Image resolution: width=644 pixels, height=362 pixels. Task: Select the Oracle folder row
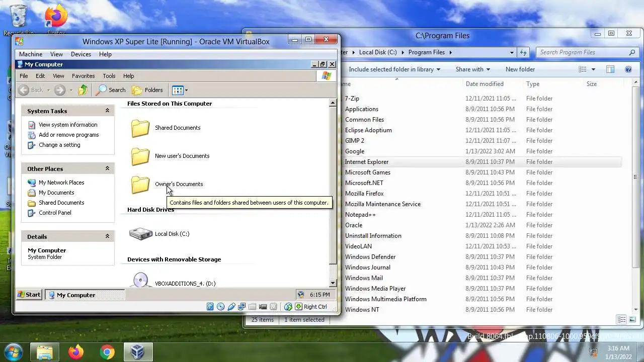click(481, 225)
